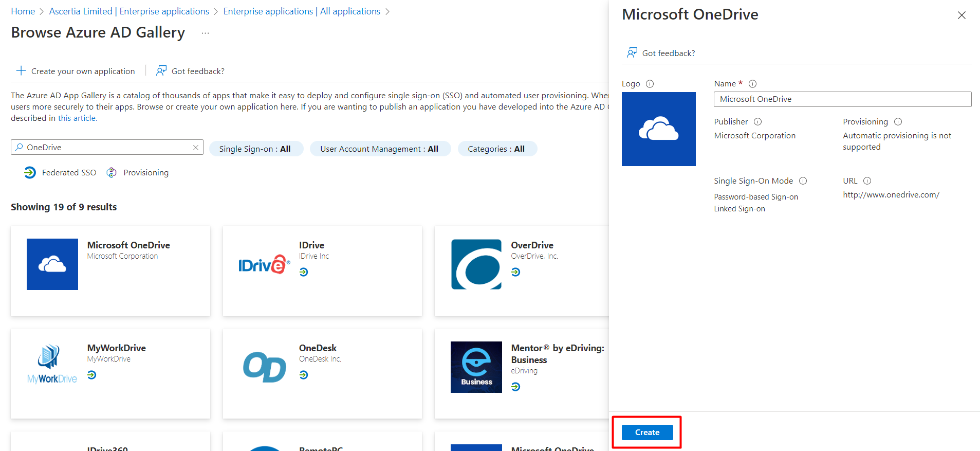
Task: Select the Microsoft OneDrive app card
Action: pyautogui.click(x=110, y=270)
